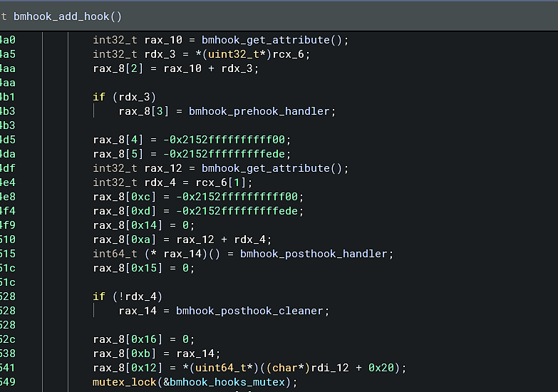
Task: Click rax_14 assigned to bmhook_posthook_cleaner
Action: (x=138, y=311)
